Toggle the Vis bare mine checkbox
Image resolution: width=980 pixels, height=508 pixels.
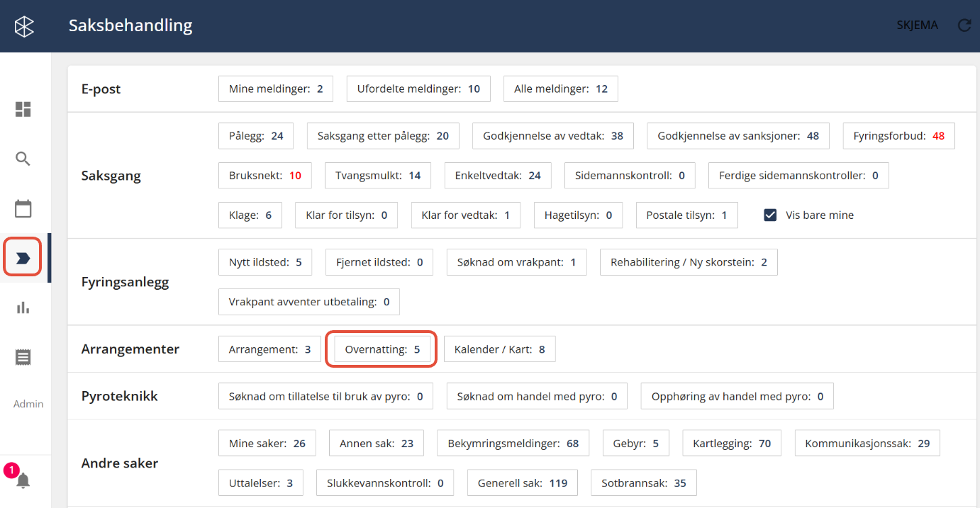click(770, 215)
